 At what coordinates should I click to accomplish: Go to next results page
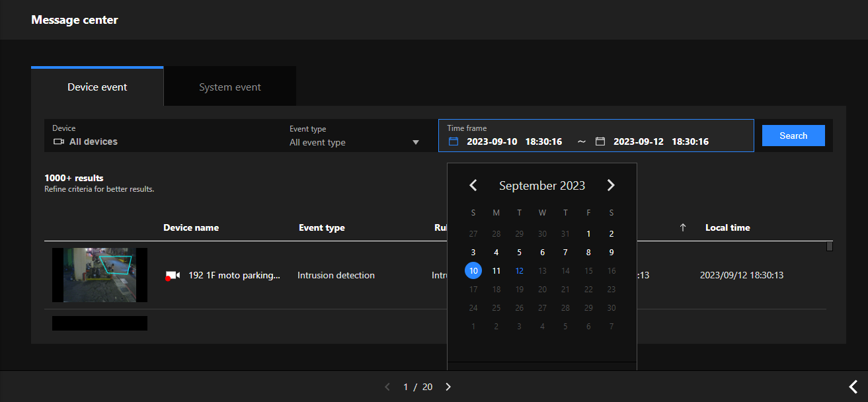[x=448, y=387]
